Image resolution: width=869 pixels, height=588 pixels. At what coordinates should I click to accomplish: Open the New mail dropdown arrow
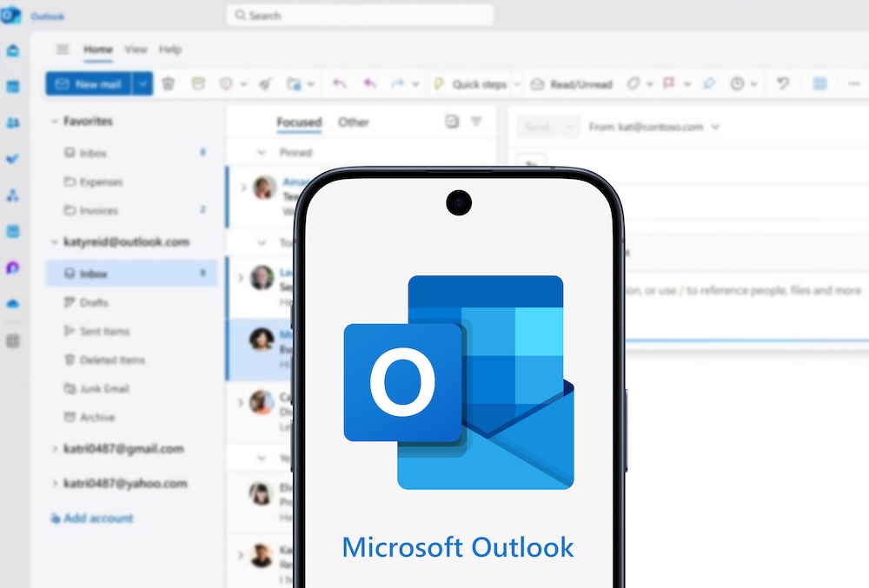pyautogui.click(x=143, y=83)
